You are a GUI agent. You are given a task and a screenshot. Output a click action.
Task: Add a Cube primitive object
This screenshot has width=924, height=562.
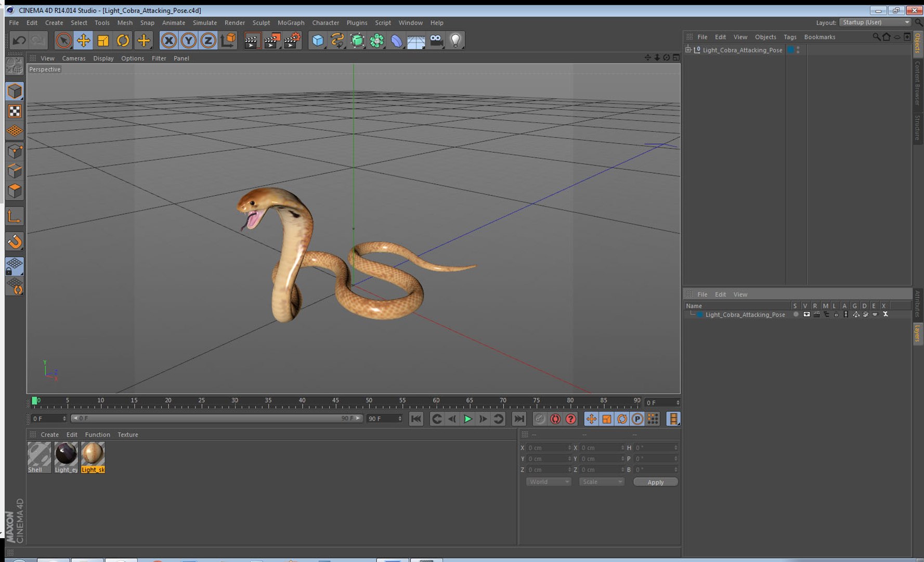pos(318,41)
